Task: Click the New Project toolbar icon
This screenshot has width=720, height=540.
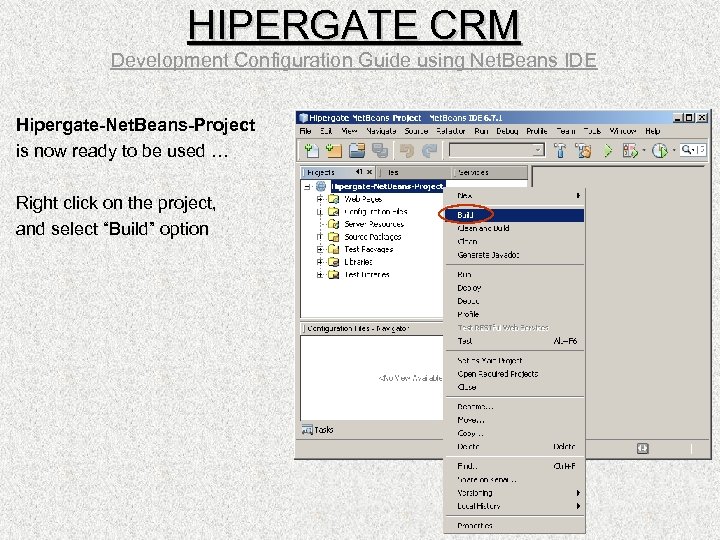Action: point(334,150)
